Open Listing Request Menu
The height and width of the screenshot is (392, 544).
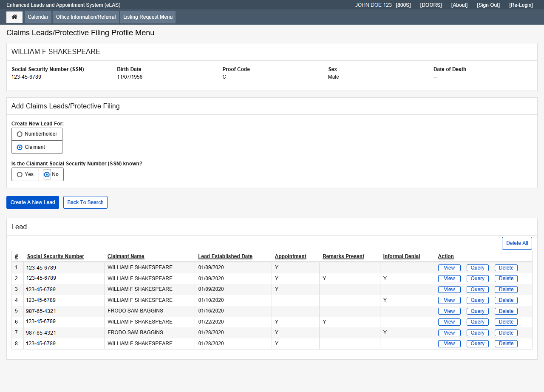point(148,17)
